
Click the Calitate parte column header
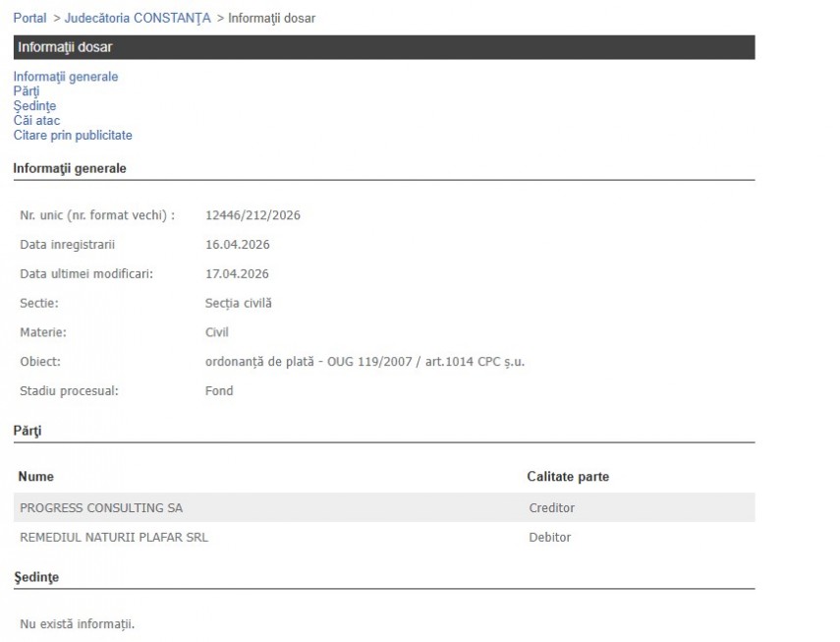click(567, 477)
